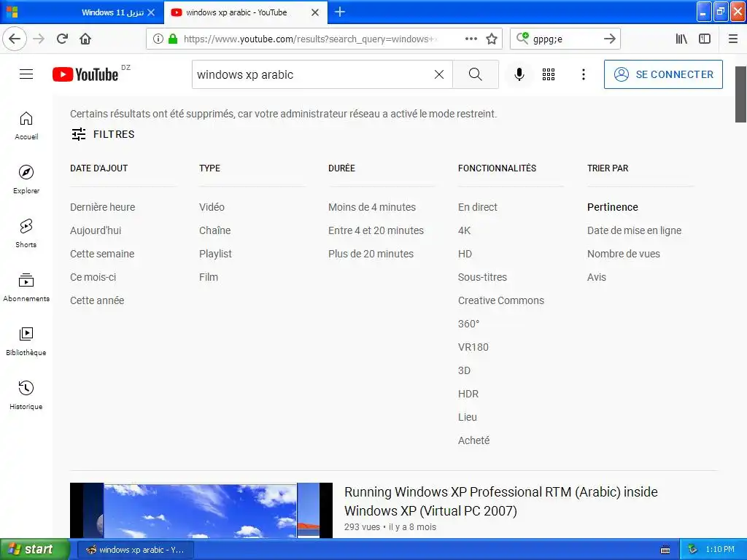Open the browser home page icon
The image size is (747, 560).
pyautogui.click(x=85, y=39)
